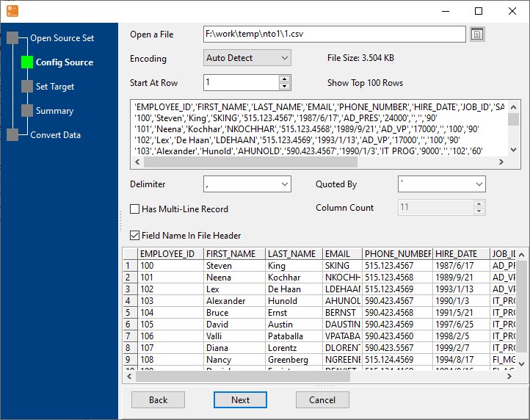Uncheck Field Name In File Header
530x420 pixels.
(135, 236)
